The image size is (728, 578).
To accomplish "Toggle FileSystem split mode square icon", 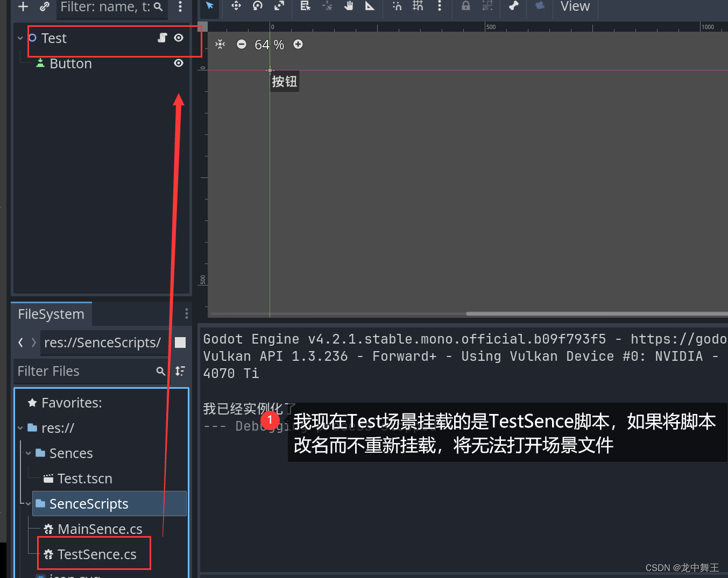I will click(180, 342).
